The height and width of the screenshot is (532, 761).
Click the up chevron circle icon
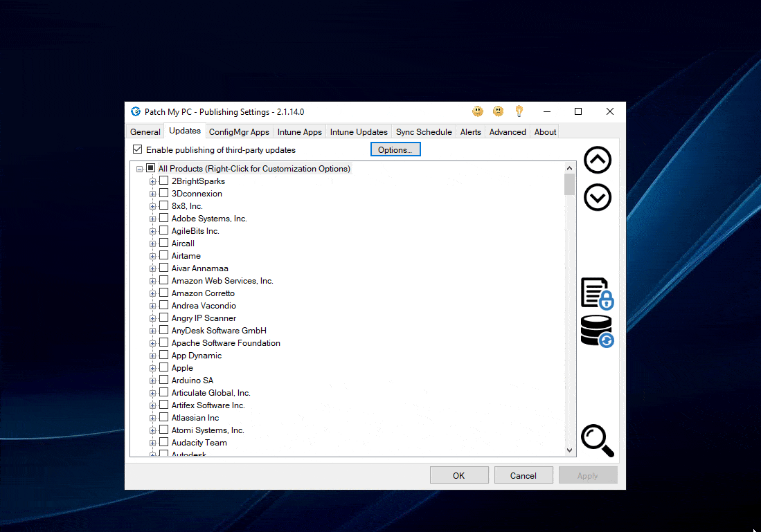pyautogui.click(x=598, y=160)
